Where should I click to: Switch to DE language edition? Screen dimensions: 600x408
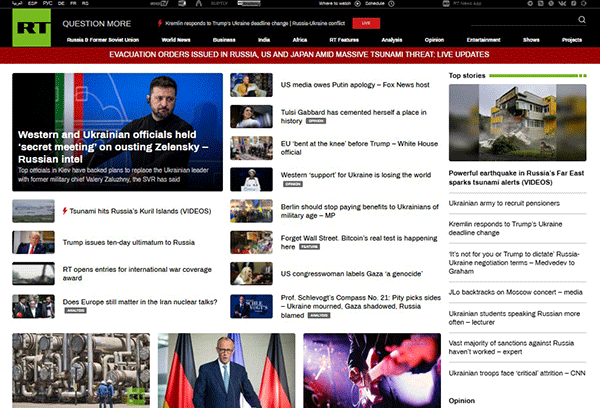click(61, 3)
